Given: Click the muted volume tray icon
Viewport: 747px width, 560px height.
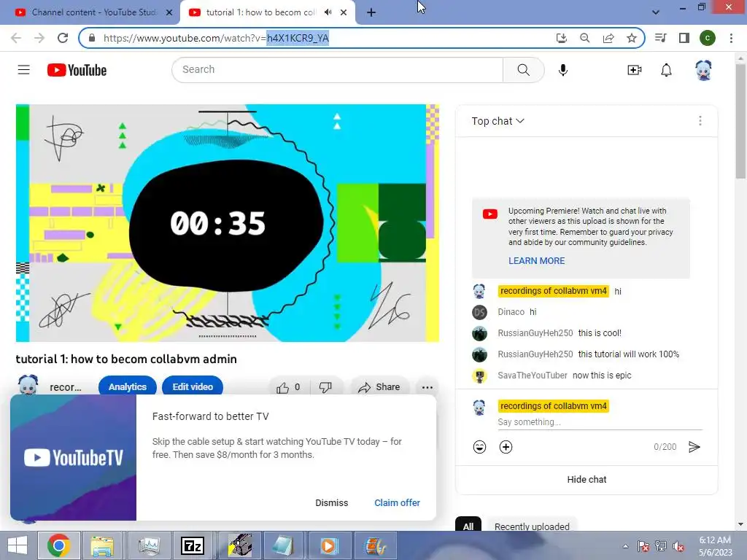Looking at the screenshot, I should coord(678,546).
